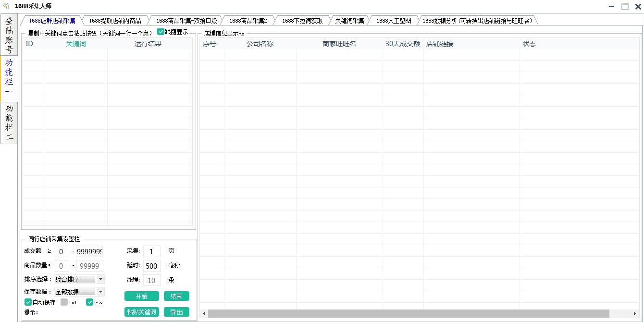The image size is (644, 322).
Task: Open the 保存数据 dropdown showing 全部数据
Action: [79, 291]
